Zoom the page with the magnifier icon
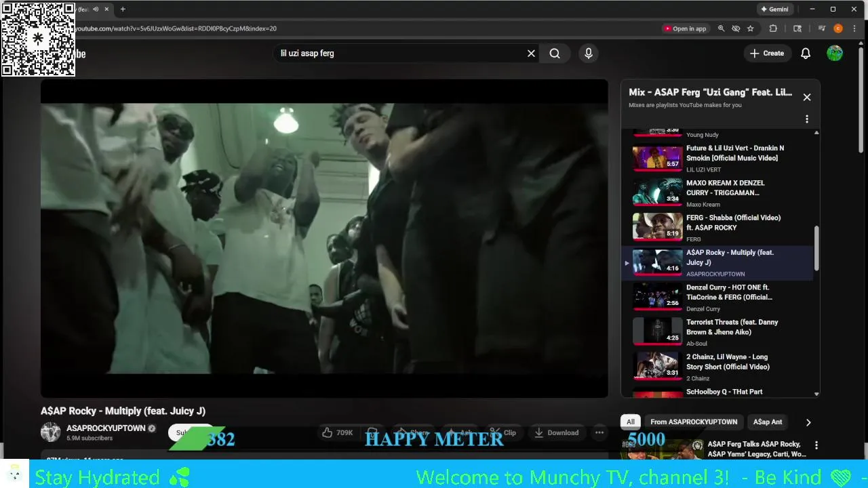The height and width of the screenshot is (488, 868). click(721, 28)
